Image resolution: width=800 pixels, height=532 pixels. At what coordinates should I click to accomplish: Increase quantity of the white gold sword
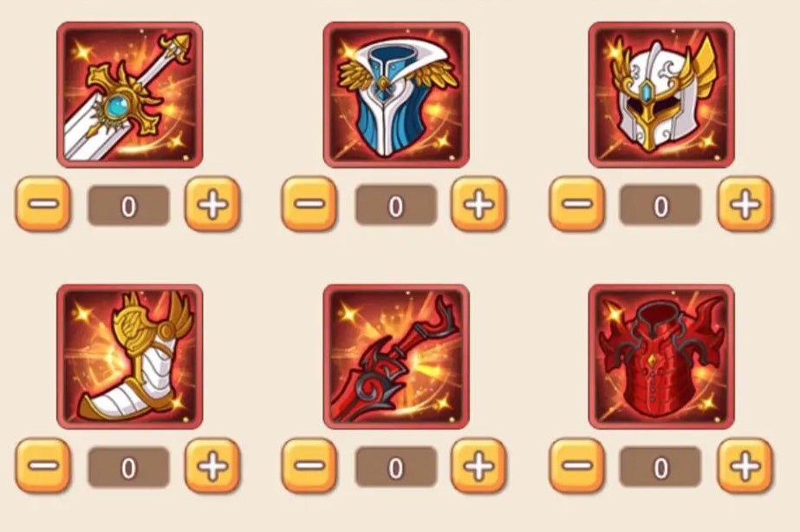[212, 204]
